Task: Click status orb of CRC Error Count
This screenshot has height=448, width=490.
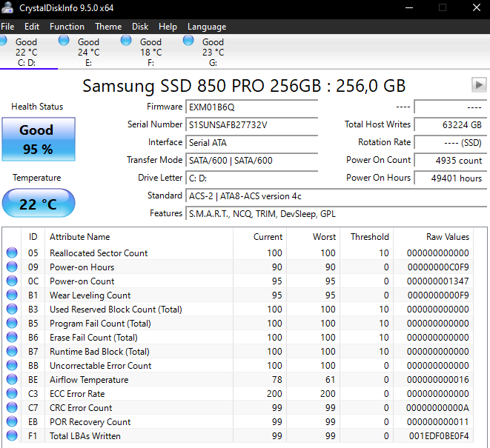Action: [x=12, y=407]
